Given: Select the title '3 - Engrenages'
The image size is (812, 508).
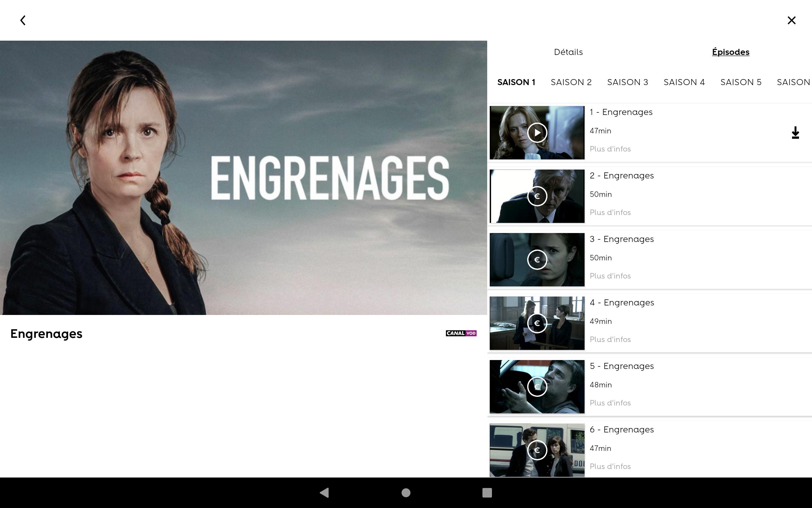Looking at the screenshot, I should pos(622,239).
